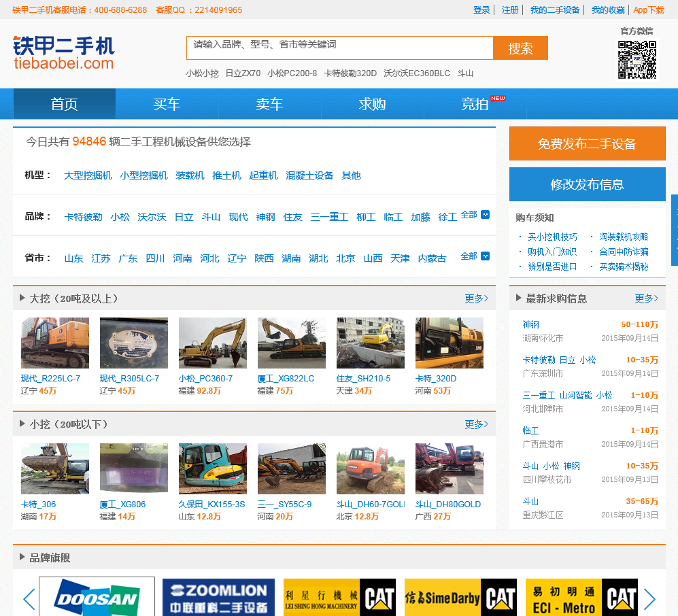Open the ECI-Metro CAT banner
The image size is (678, 616).
(581, 598)
